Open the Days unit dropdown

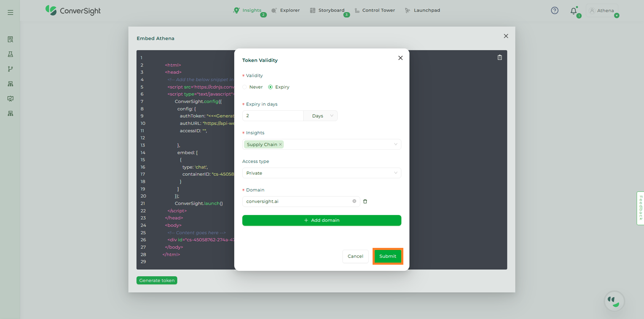pos(320,116)
